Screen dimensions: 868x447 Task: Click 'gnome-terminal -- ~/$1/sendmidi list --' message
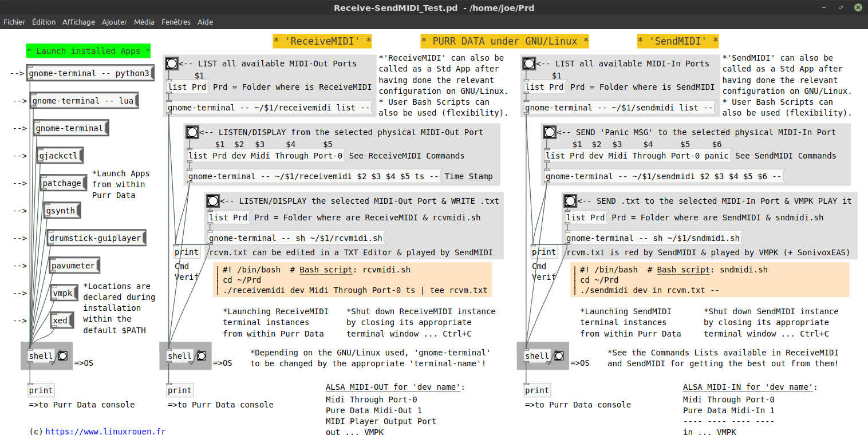[x=620, y=108]
